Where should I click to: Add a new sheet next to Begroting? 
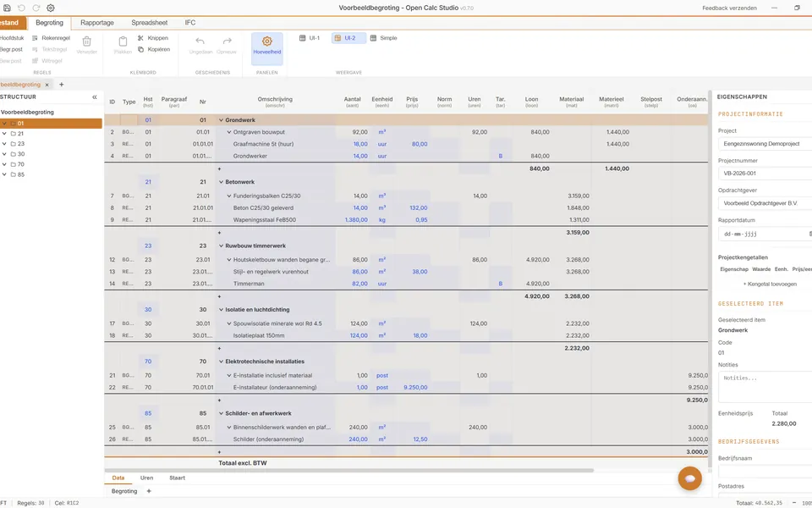tap(149, 491)
